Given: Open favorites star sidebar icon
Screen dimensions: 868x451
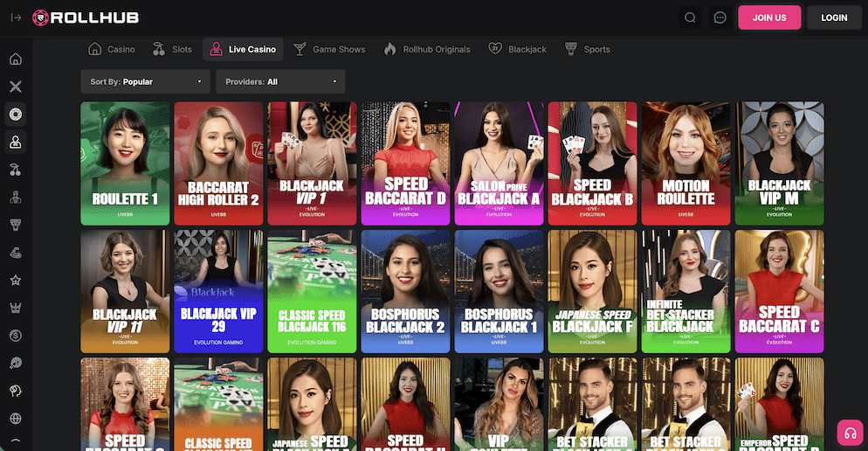Looking at the screenshot, I should (x=16, y=281).
